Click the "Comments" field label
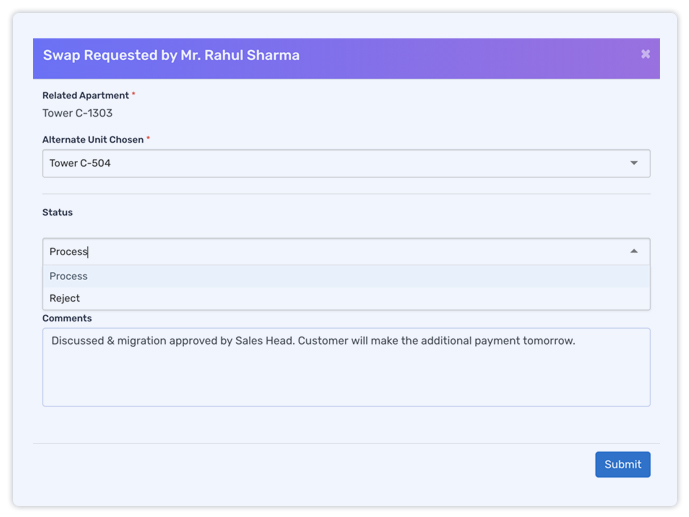This screenshot has height=517, width=689. coord(67,318)
